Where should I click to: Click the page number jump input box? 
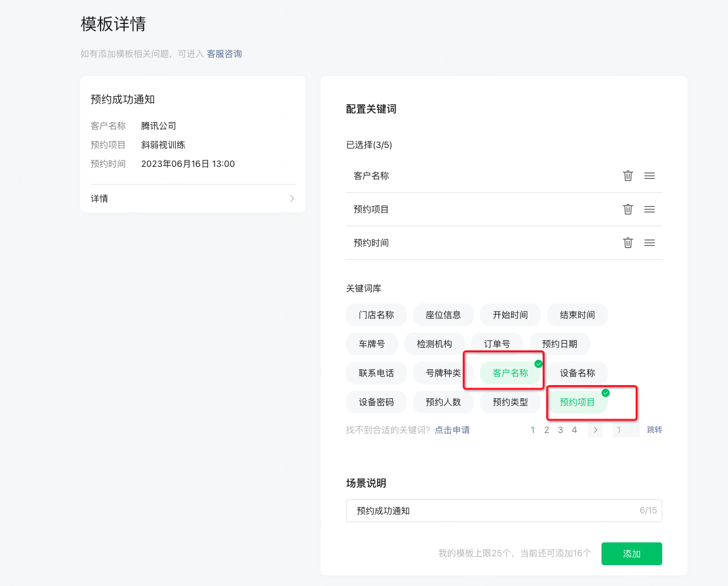click(626, 430)
